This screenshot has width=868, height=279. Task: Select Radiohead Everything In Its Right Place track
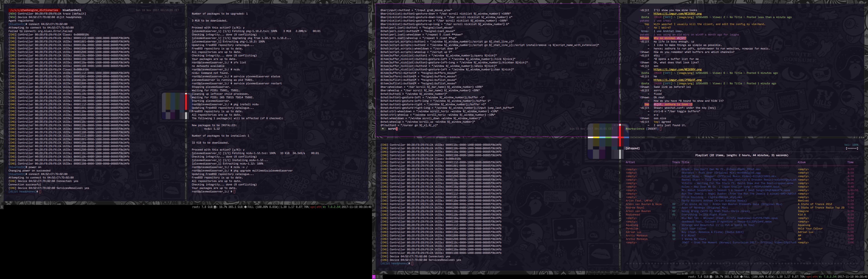[x=704, y=215]
